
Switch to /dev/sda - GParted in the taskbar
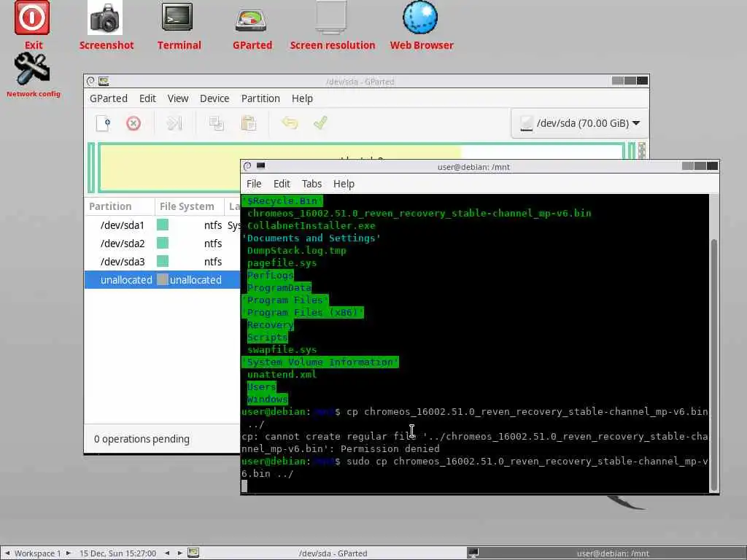coord(333,553)
